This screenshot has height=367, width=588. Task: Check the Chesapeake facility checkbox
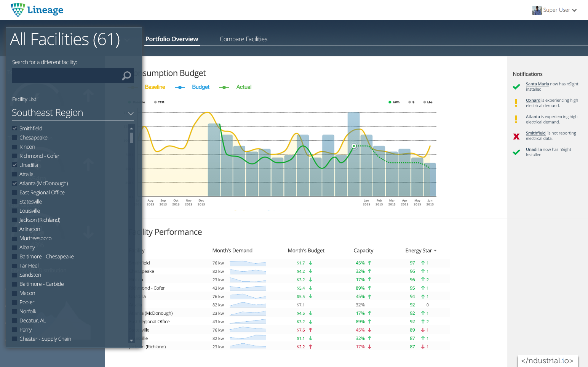click(x=14, y=138)
